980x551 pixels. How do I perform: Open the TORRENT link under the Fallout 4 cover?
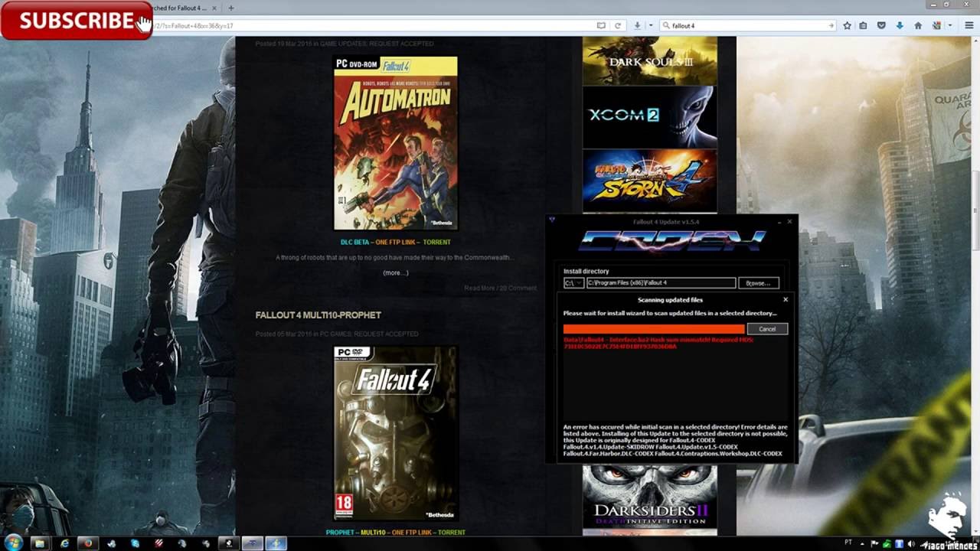coord(452,532)
